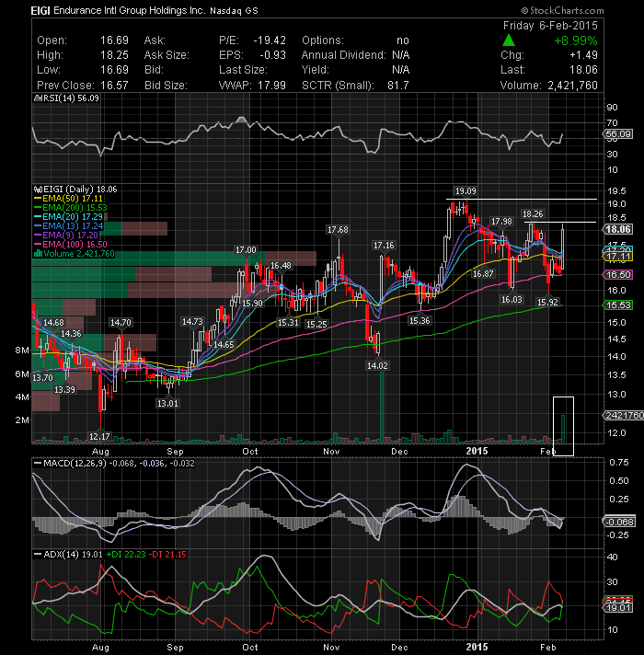Click the EIGI ticker symbol in the header
Viewport: 644px width, 655px height.
[40, 11]
